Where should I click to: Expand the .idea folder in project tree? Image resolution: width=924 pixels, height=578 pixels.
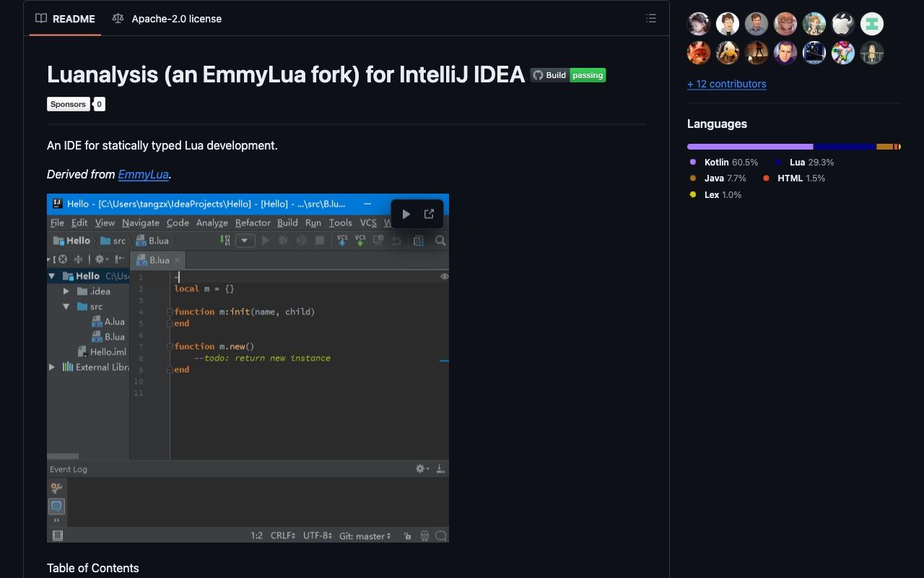66,291
